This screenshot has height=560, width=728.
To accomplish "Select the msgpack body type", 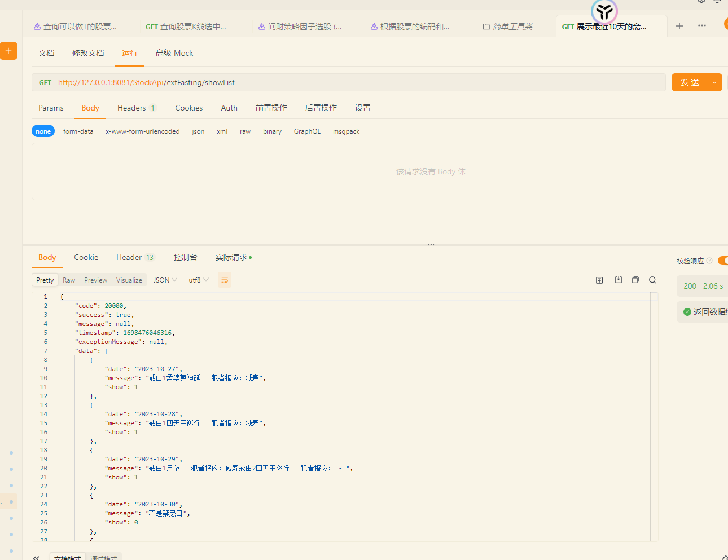I will 346,131.
